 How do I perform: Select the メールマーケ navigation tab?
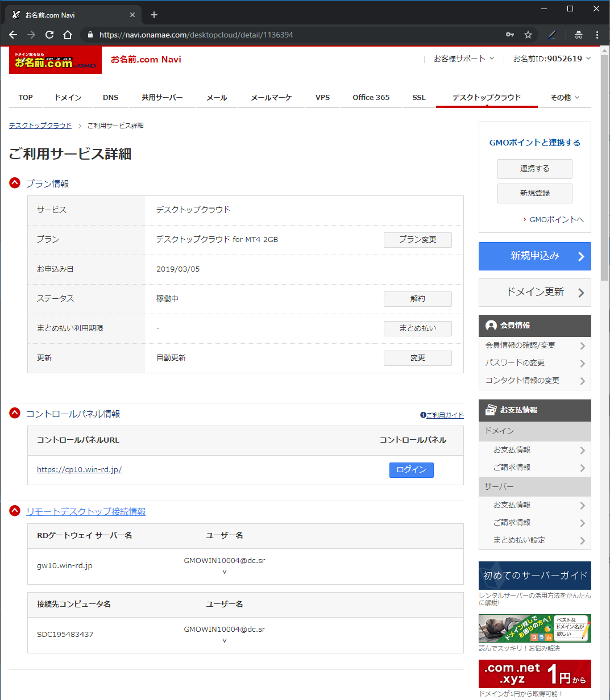tap(272, 97)
